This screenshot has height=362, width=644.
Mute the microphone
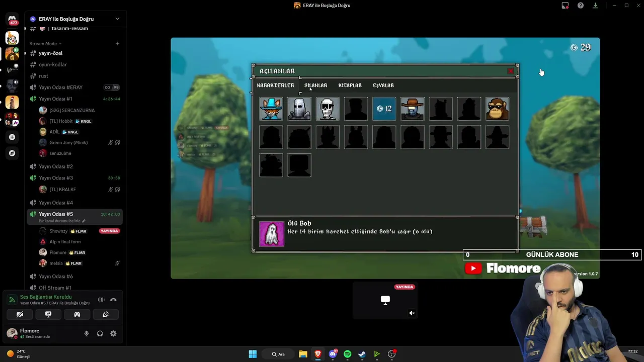pos(87,333)
